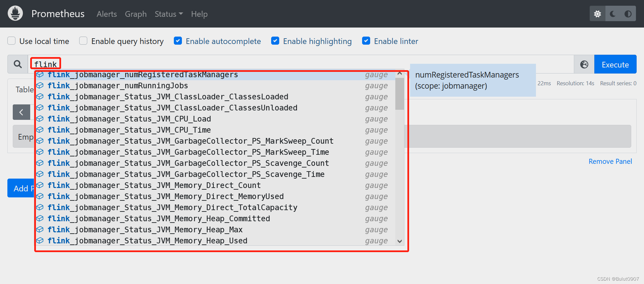644x284 pixels.
Task: Click the Result series: 0 stat
Action: click(x=618, y=83)
